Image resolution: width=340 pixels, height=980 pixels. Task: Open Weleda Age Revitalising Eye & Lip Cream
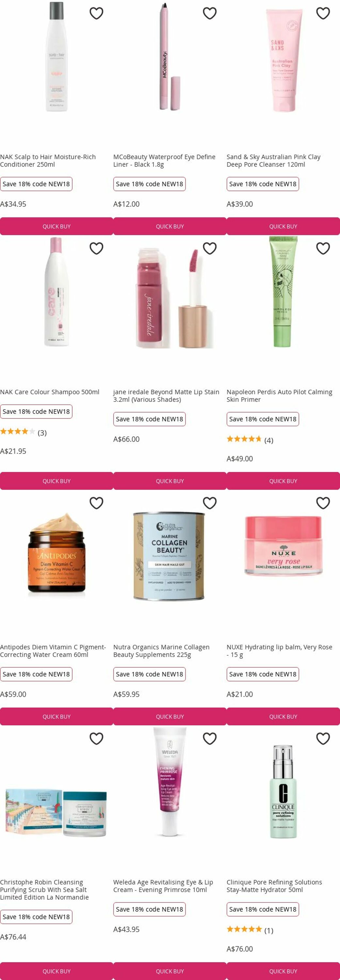pyautogui.click(x=163, y=886)
